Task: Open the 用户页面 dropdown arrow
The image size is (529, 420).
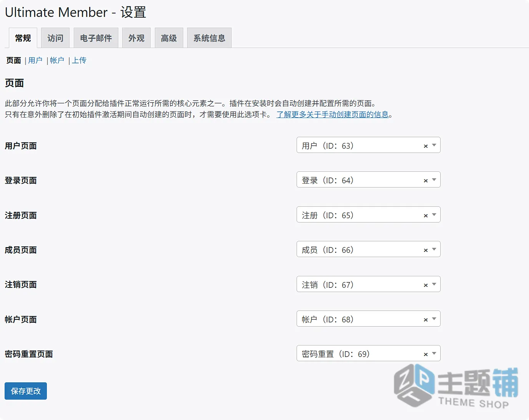Action: click(x=434, y=145)
